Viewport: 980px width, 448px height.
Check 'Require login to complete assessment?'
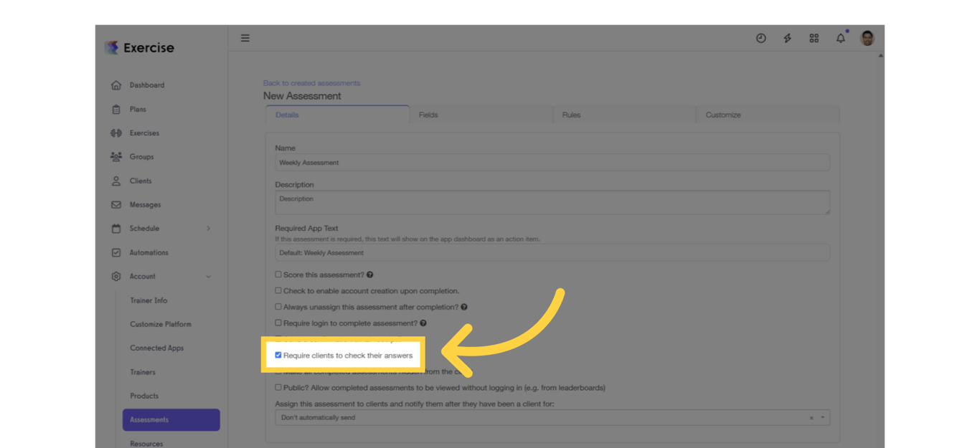[x=278, y=323]
